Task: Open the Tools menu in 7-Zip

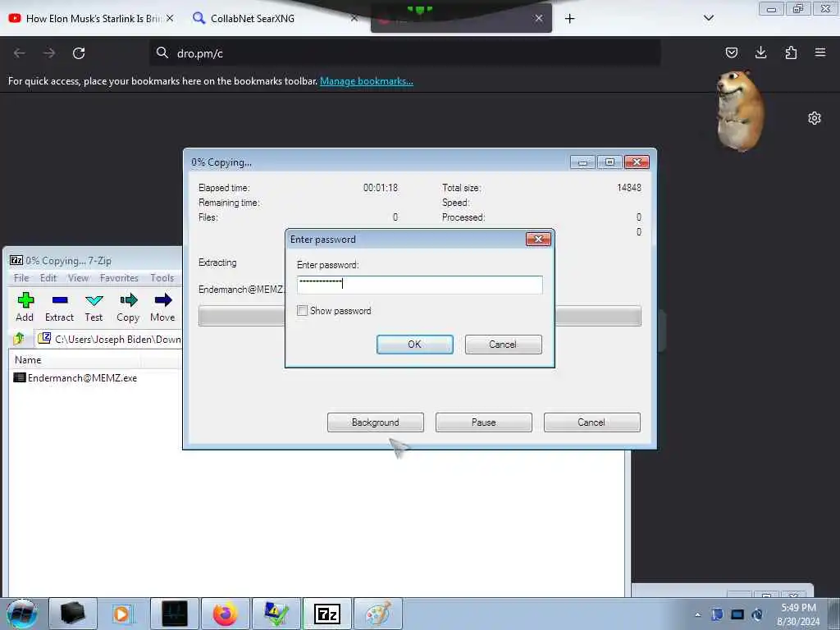Action: (162, 277)
